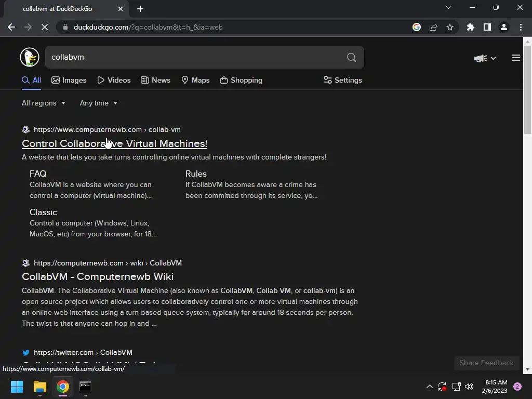This screenshot has width=532, height=399.
Task: Open the FAQ sitelink
Action: coord(38,174)
